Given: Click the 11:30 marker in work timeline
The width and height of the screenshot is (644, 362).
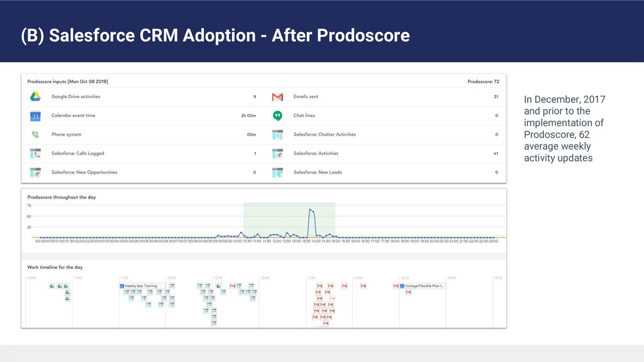Looking at the screenshot, I should pyautogui.click(x=125, y=278).
